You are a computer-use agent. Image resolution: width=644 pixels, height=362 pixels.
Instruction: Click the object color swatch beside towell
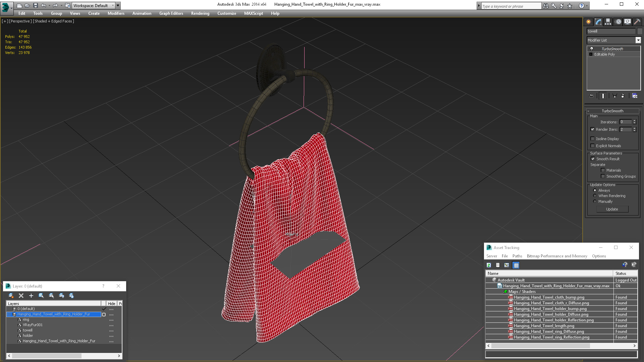click(639, 31)
